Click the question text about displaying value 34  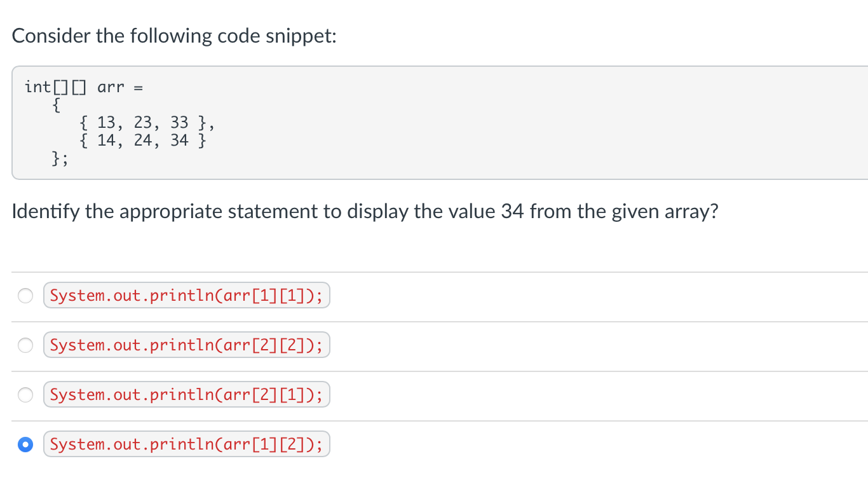(365, 211)
